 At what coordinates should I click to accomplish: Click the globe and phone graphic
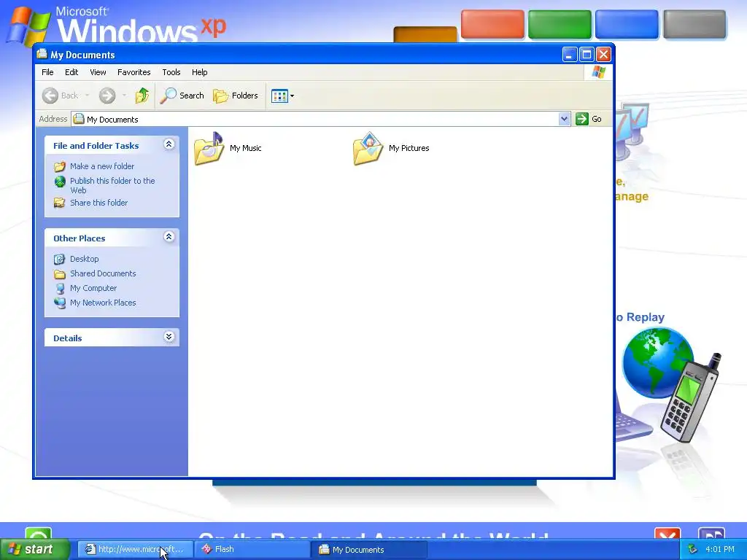tap(672, 384)
